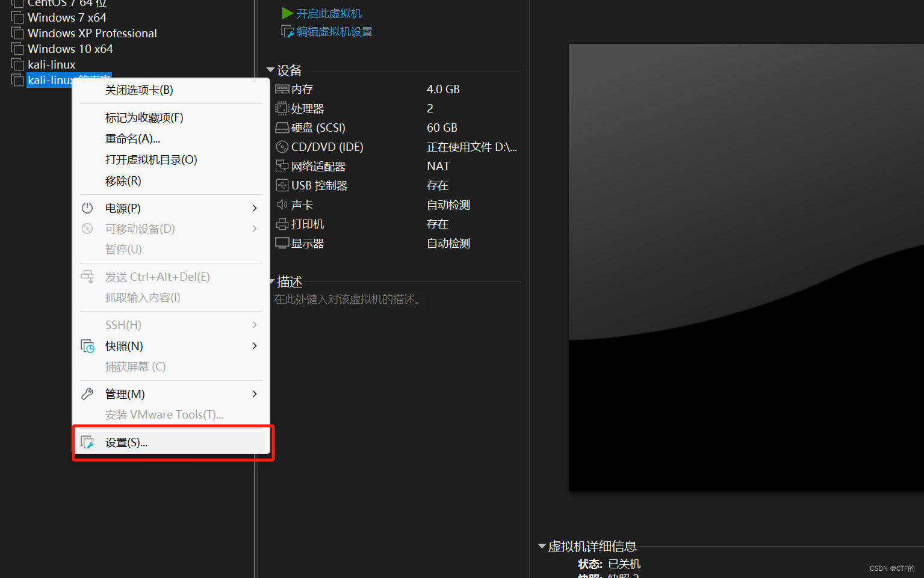Click 编辑虚拟机设置 link
924x578 pixels.
coord(335,31)
